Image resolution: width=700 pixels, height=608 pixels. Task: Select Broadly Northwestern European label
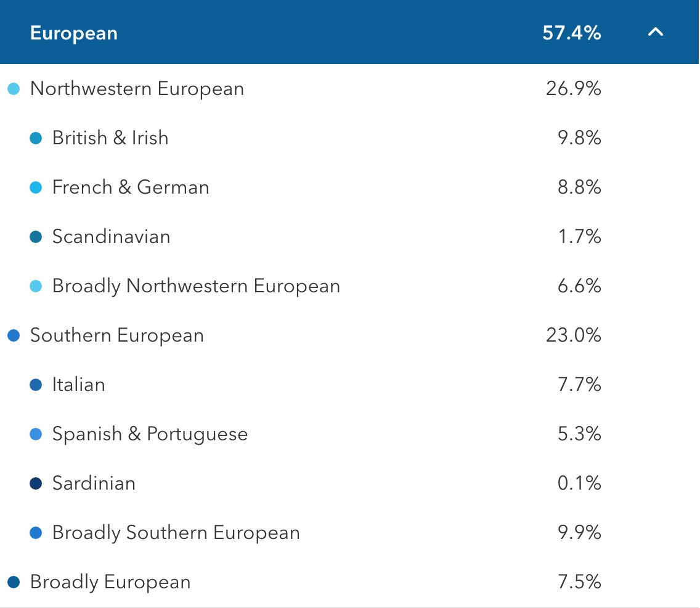pyautogui.click(x=196, y=286)
